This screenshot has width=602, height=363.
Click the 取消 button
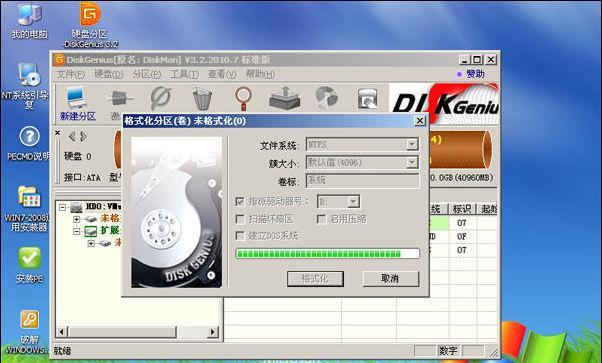tap(390, 278)
